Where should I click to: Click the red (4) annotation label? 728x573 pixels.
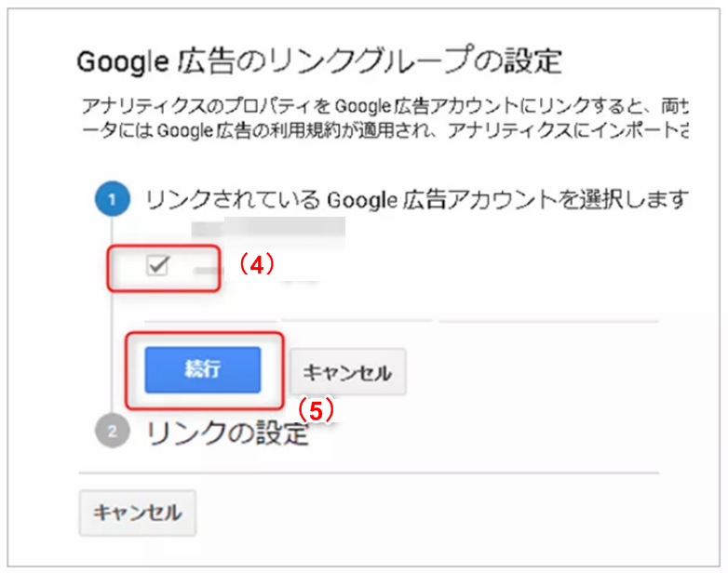(x=256, y=265)
